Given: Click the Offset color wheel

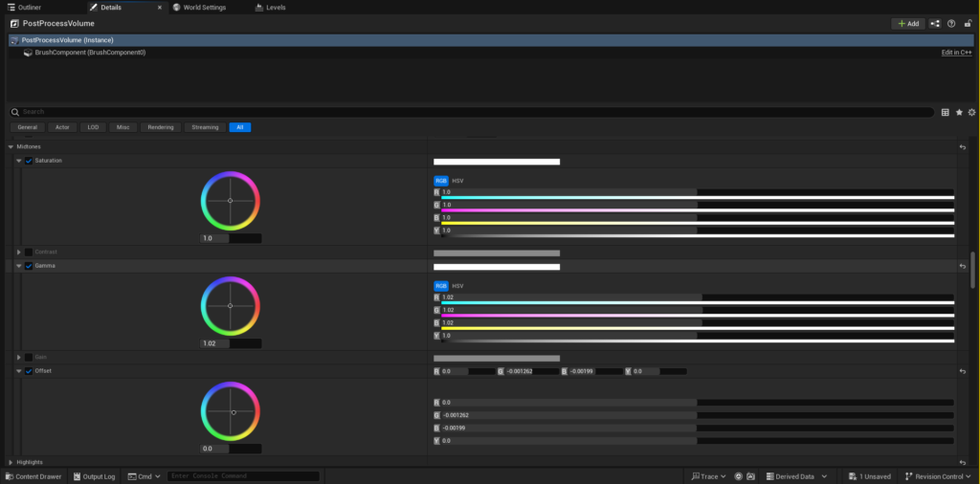Looking at the screenshot, I should click(230, 411).
